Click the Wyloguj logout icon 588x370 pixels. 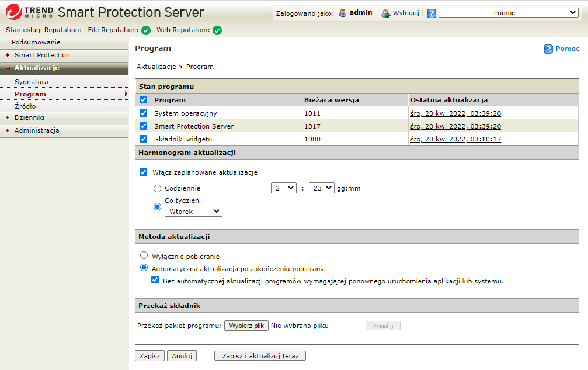[385, 13]
